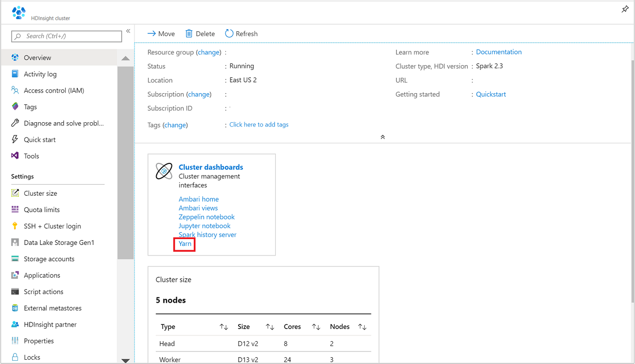Click the Cluster dashboards circular icon
Screen dimensions: 635x364
coord(164,171)
